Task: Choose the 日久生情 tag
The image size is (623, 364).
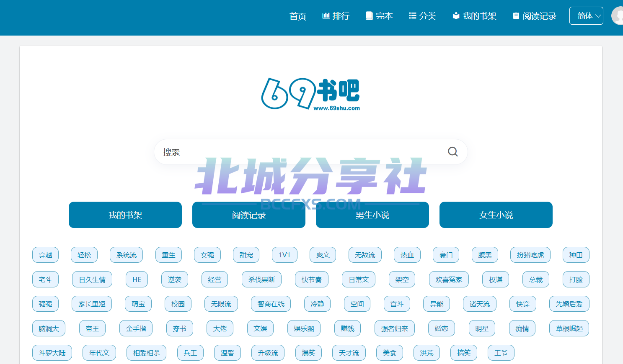Action: [92, 279]
